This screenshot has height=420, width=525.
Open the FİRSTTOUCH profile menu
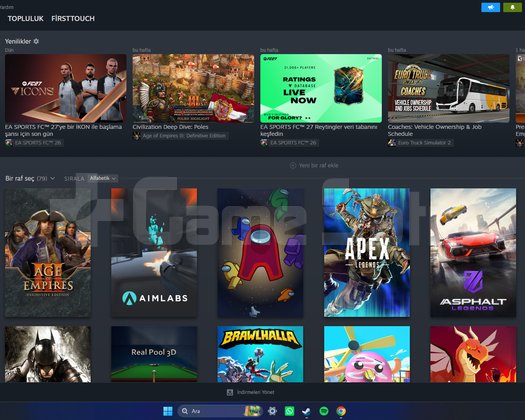point(73,19)
